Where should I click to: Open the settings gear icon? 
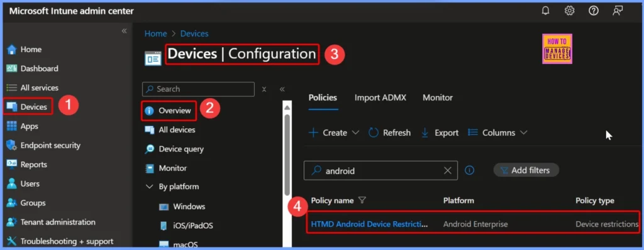(569, 11)
